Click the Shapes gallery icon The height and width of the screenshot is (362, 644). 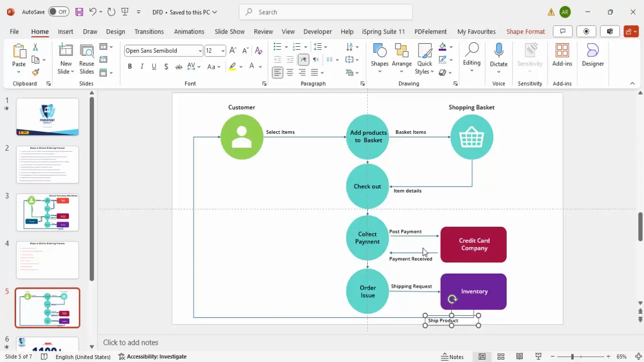379,51
